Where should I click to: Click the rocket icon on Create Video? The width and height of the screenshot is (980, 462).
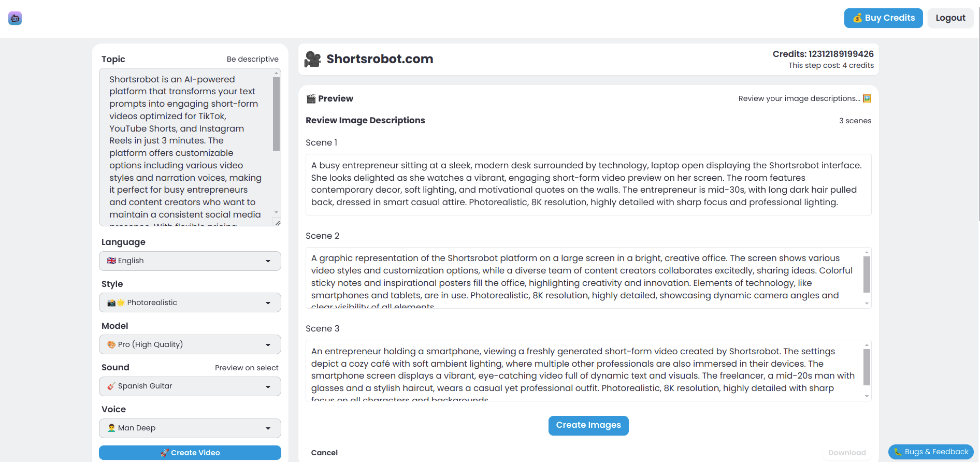(x=164, y=453)
